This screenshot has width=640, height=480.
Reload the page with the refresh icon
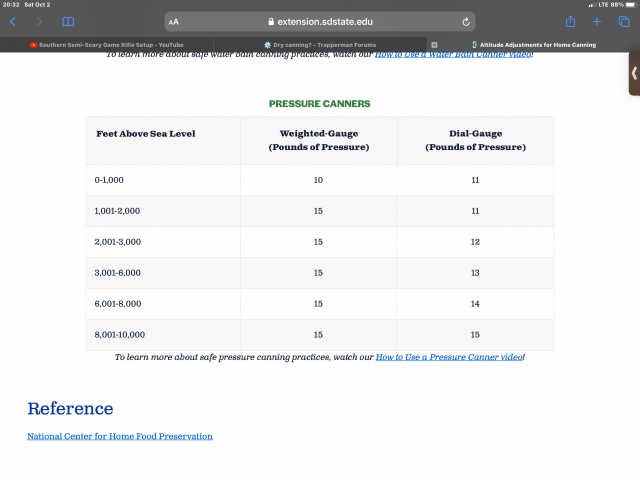pyautogui.click(x=466, y=21)
